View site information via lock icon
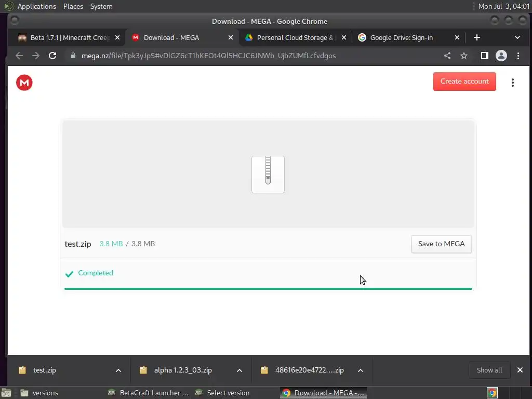 click(x=73, y=56)
